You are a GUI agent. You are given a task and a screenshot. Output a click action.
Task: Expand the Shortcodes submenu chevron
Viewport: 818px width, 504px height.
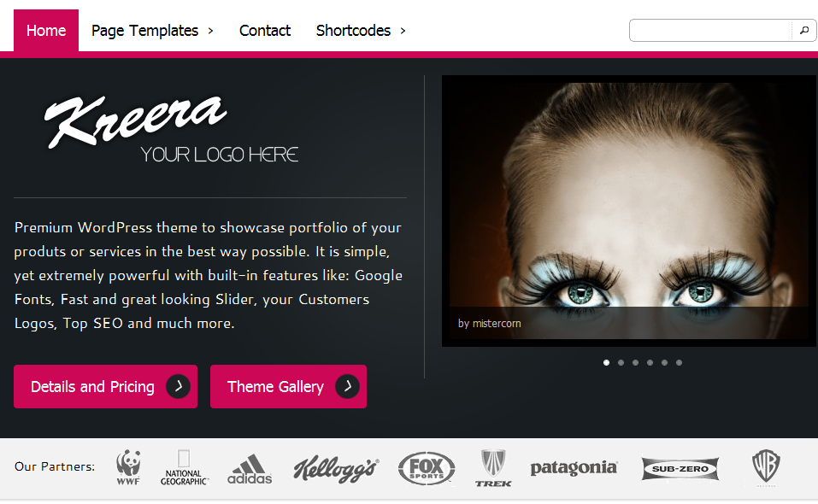click(x=403, y=31)
